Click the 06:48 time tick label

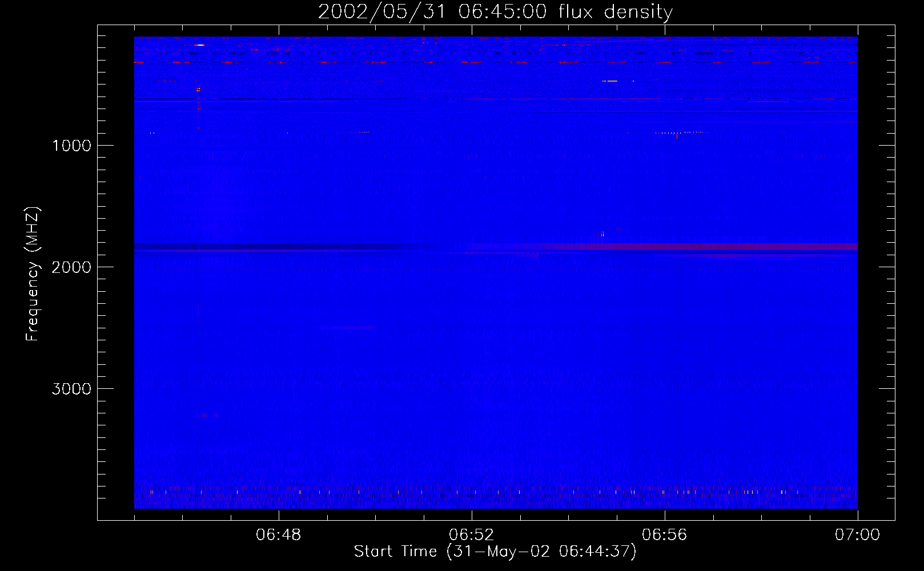click(x=279, y=535)
